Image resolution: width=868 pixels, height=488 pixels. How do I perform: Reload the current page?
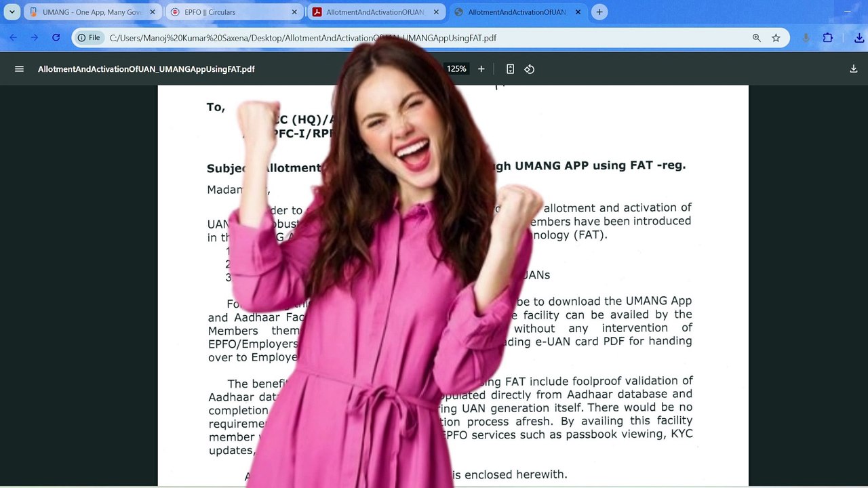pyautogui.click(x=56, y=38)
